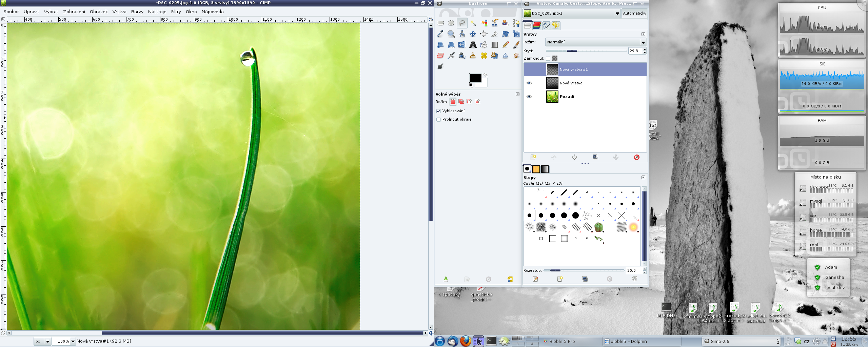Hide the Pozadí layer via its eye icon

click(529, 97)
